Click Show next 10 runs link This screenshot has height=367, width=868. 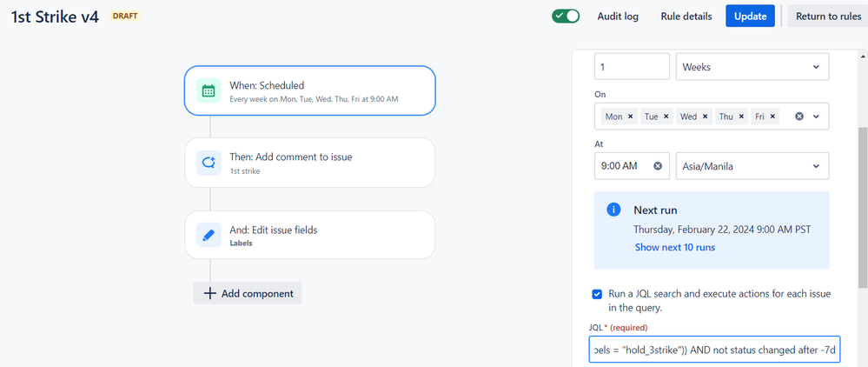click(675, 247)
